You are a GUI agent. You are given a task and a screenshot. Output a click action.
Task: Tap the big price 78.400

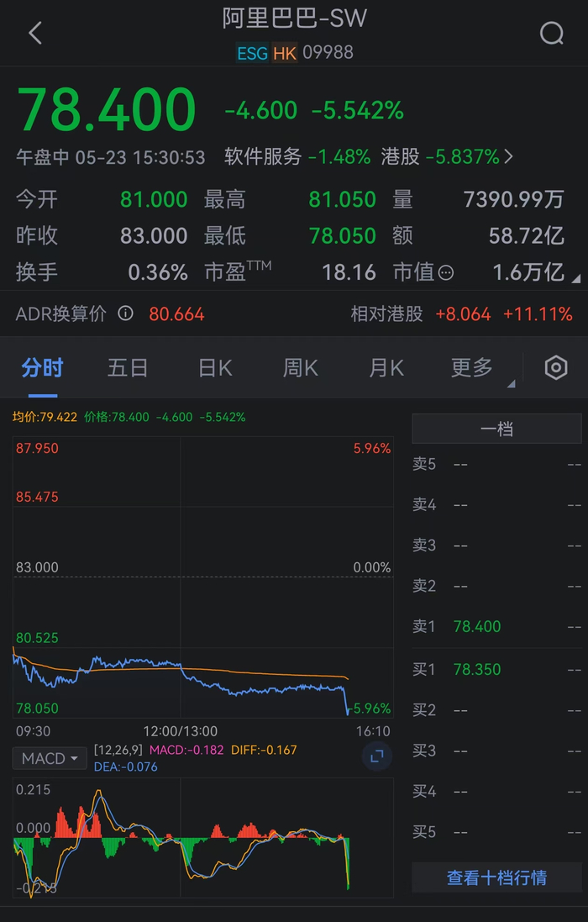pos(107,109)
